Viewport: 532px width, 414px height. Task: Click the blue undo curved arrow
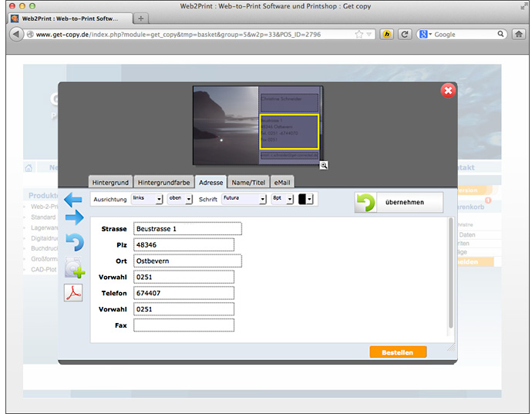75,242
